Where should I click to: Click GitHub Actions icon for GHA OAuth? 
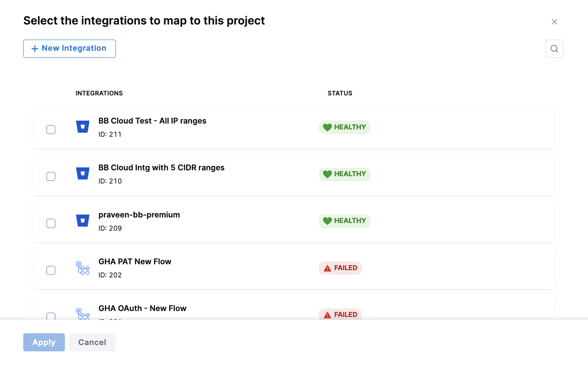tap(83, 314)
